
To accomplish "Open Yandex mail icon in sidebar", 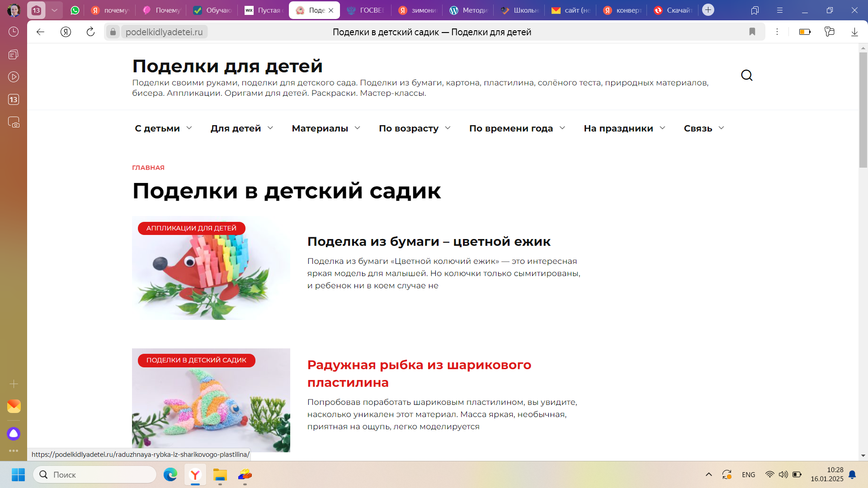I will pyautogui.click(x=14, y=406).
